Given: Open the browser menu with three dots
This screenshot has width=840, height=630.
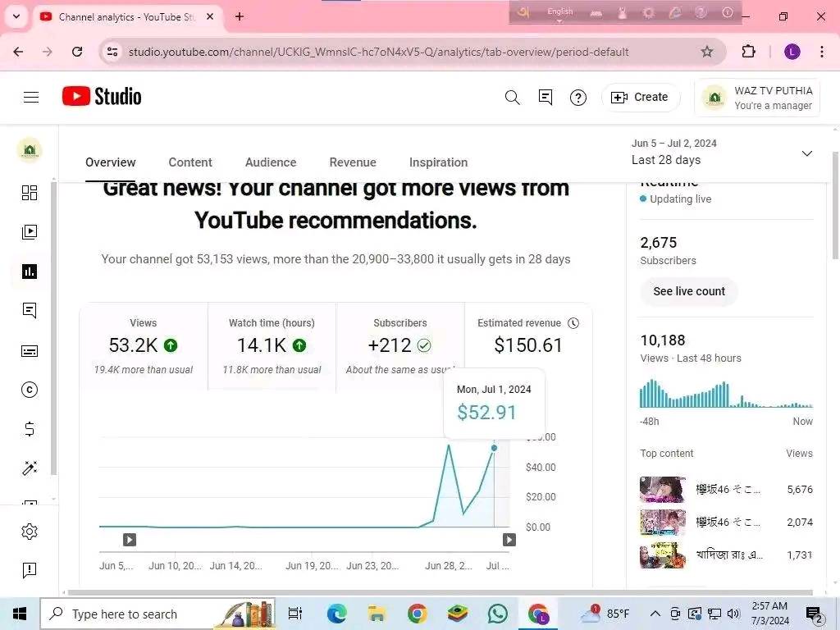Looking at the screenshot, I should [823, 51].
